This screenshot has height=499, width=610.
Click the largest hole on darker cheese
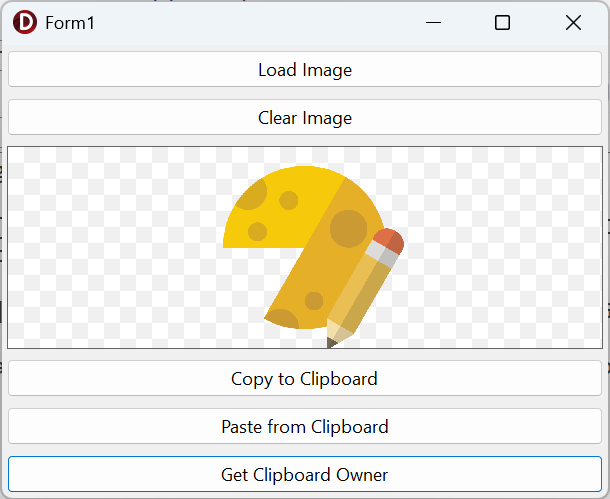point(349,229)
